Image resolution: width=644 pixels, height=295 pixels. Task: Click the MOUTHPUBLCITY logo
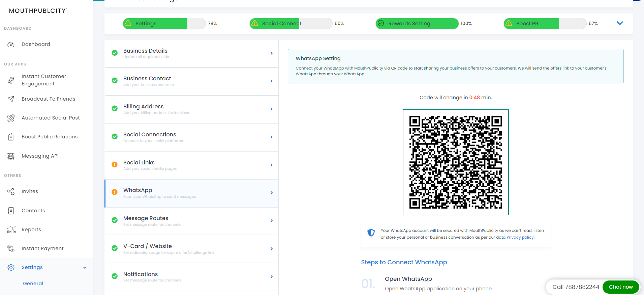coord(38,11)
